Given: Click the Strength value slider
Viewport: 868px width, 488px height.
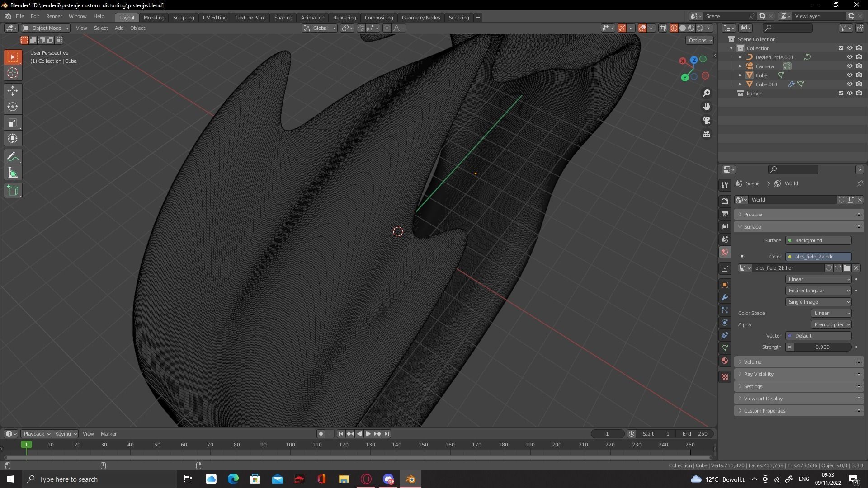Looking at the screenshot, I should pos(822,347).
